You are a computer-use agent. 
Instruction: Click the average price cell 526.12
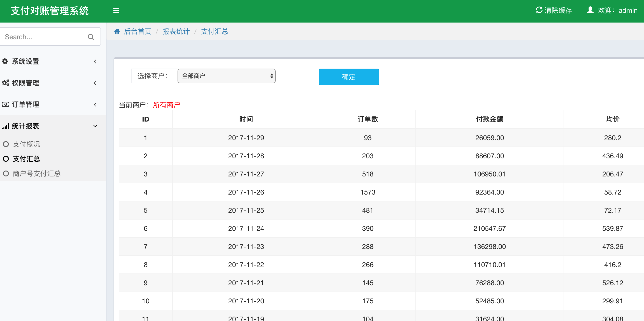point(613,283)
